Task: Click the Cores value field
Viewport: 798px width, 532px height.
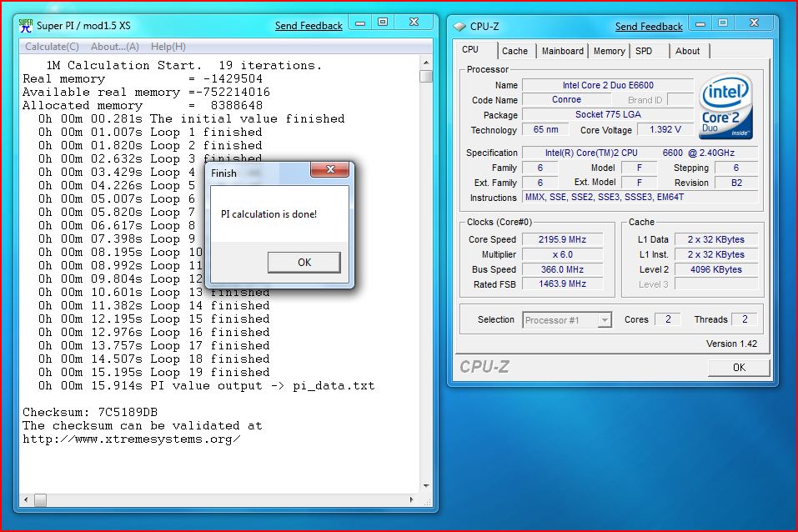Action: tap(668, 319)
